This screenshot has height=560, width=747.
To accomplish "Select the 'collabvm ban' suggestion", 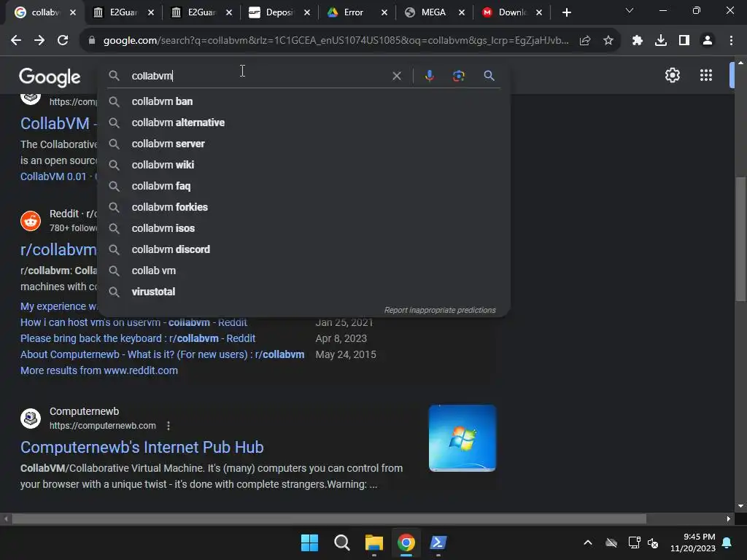I will pyautogui.click(x=304, y=101).
